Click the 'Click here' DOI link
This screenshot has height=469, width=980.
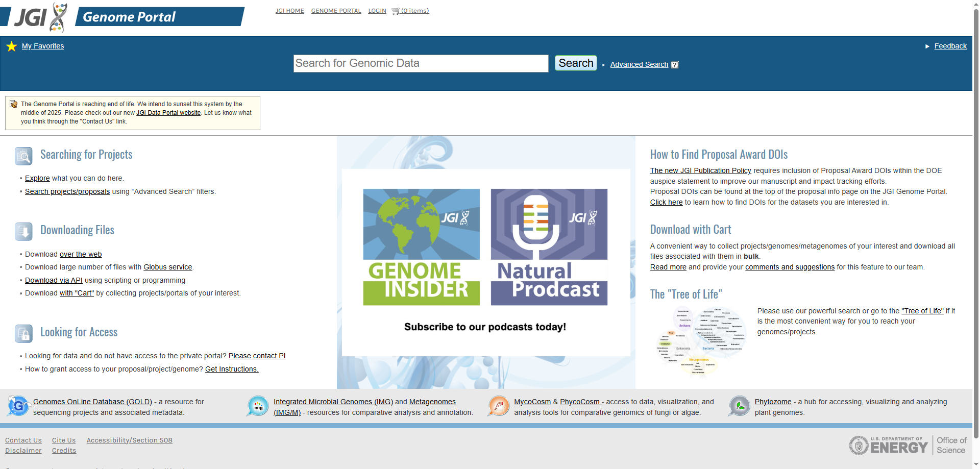click(666, 202)
